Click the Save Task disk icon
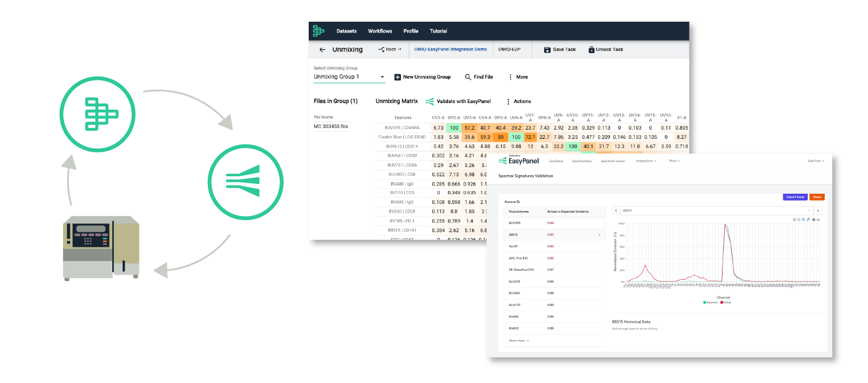The height and width of the screenshot is (383, 868). point(547,49)
